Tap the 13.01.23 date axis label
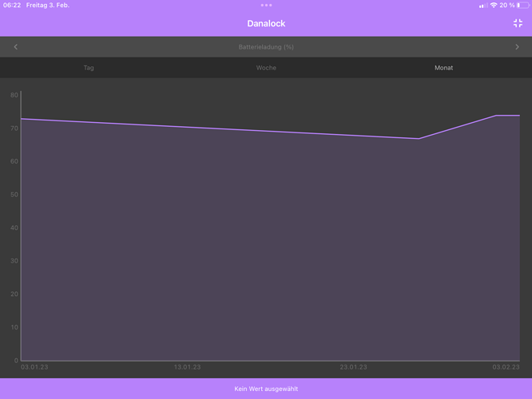The width and height of the screenshot is (532, 399). (x=187, y=367)
